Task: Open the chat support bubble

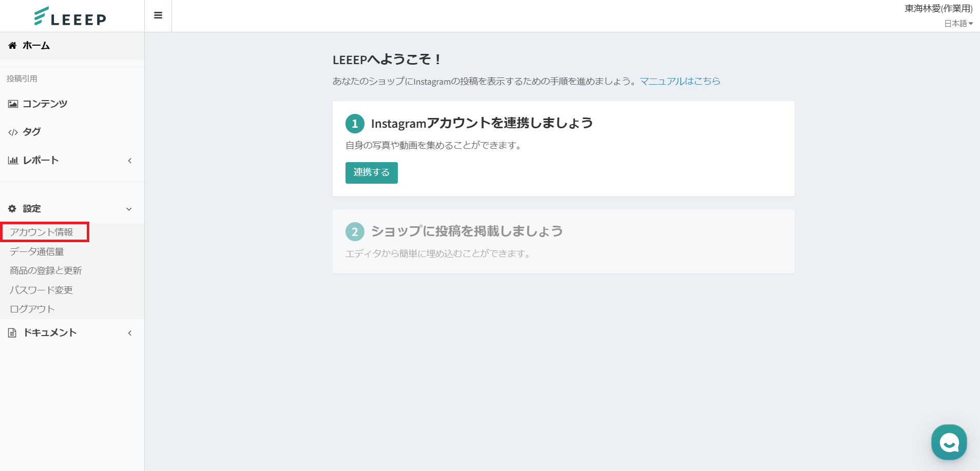Action: coord(949,442)
